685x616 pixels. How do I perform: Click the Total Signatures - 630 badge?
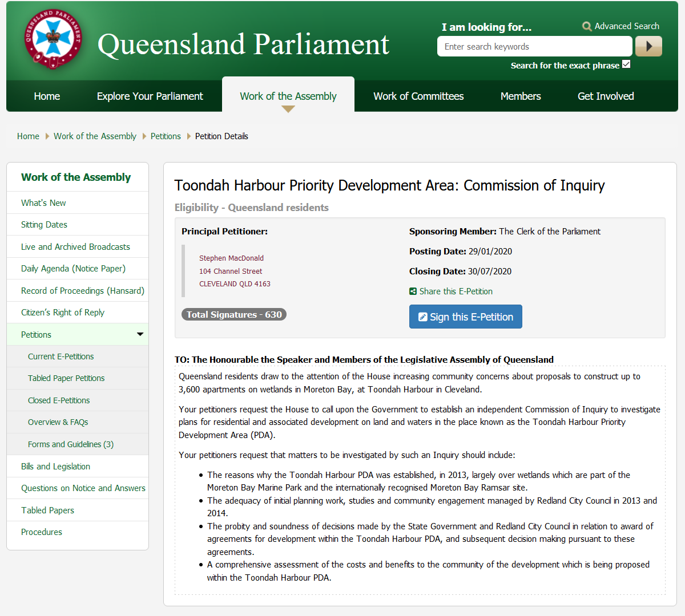coord(234,315)
